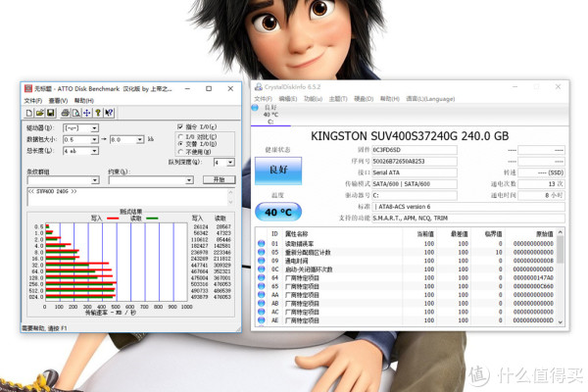Click the 开始 start button in ATTO
This screenshot has height=392, width=588.
219,179
